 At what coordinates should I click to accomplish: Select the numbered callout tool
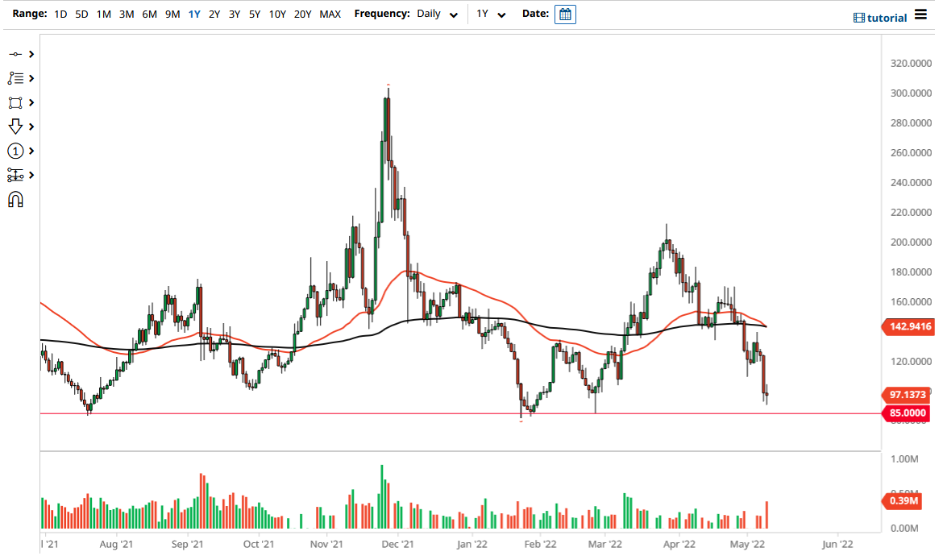coord(15,151)
